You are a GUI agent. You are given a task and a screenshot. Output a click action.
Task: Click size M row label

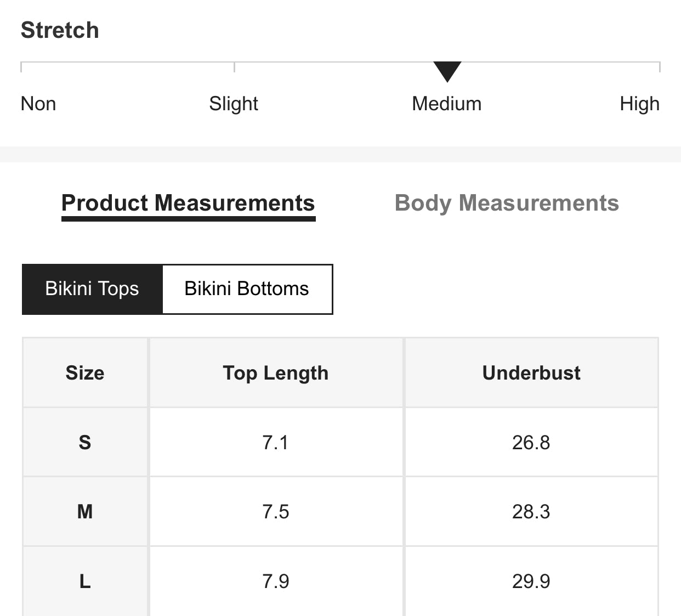pos(85,511)
